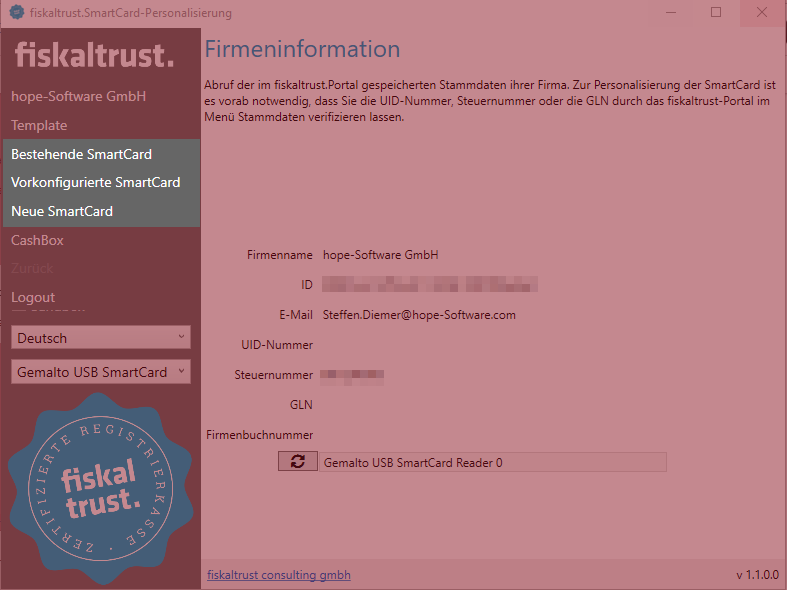Click Logout in the sidebar
The image size is (787, 590).
[33, 298]
